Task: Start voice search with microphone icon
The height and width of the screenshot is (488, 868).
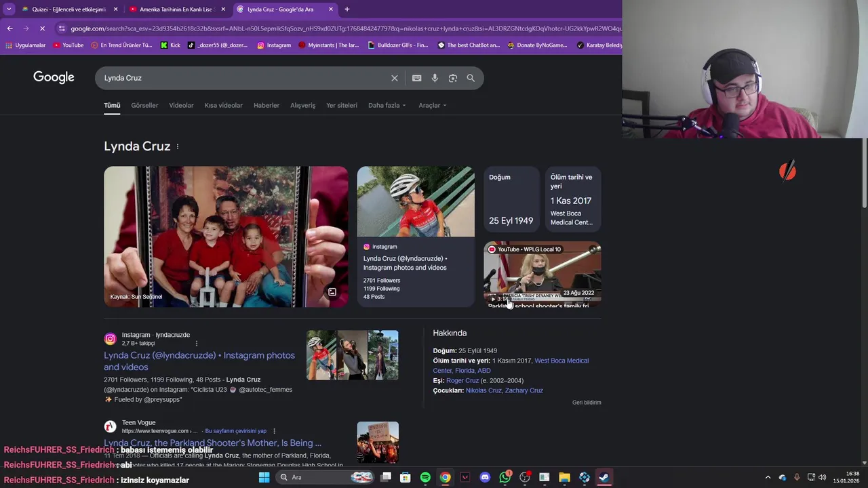Action: (435, 78)
